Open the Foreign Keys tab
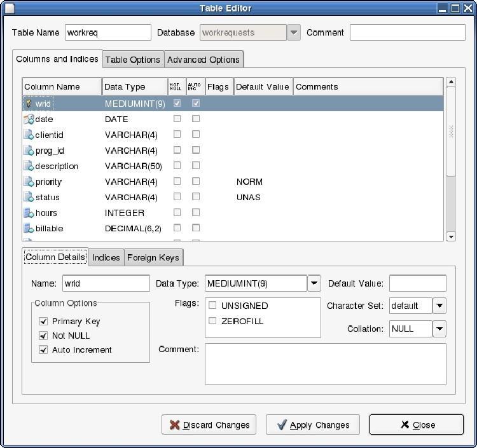This screenshot has width=477, height=448. tap(154, 257)
